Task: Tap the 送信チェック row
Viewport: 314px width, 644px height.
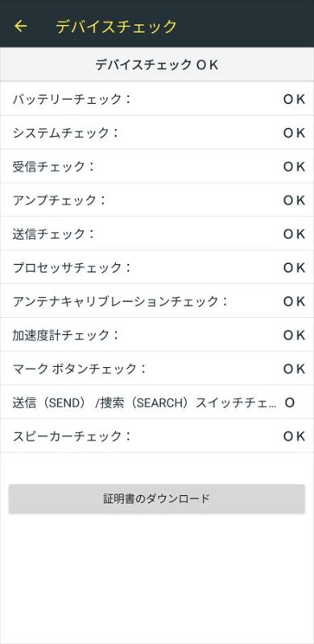Action: (x=157, y=233)
